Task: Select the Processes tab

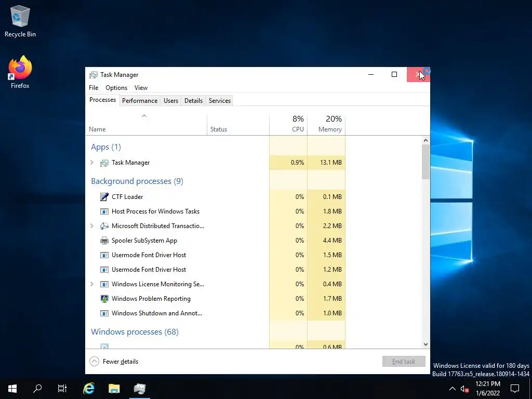Action: click(x=102, y=100)
